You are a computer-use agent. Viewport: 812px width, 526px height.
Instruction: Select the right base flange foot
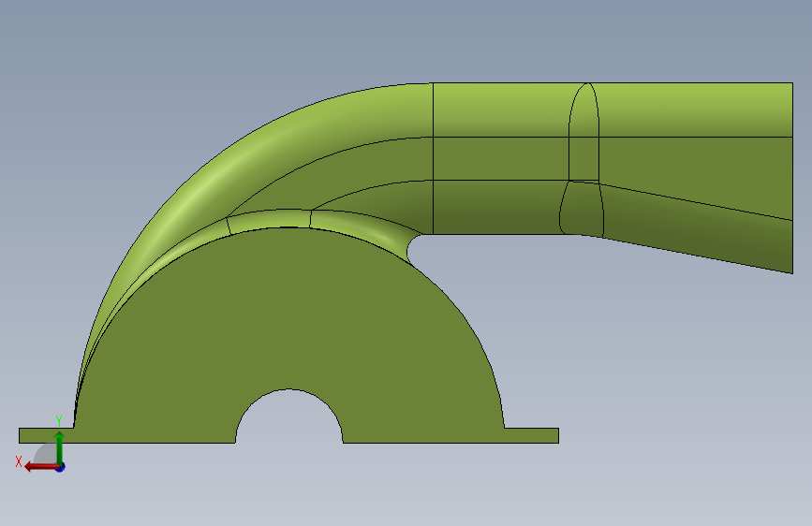tap(531, 435)
